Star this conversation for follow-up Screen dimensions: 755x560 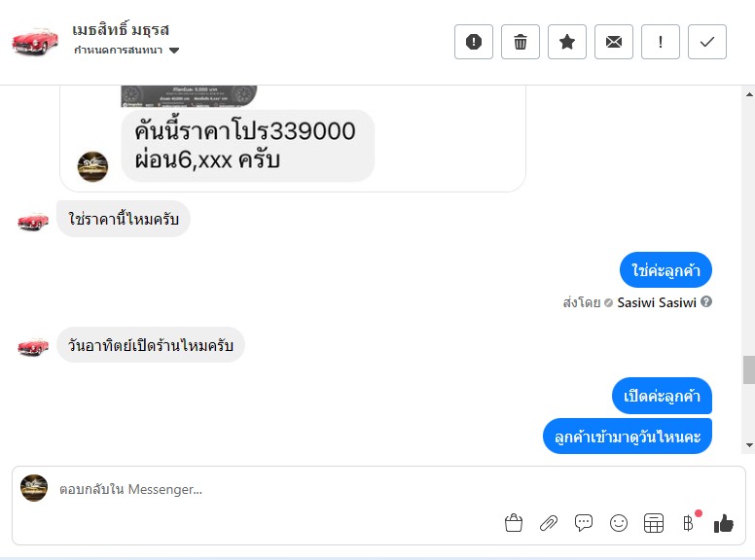[567, 42]
